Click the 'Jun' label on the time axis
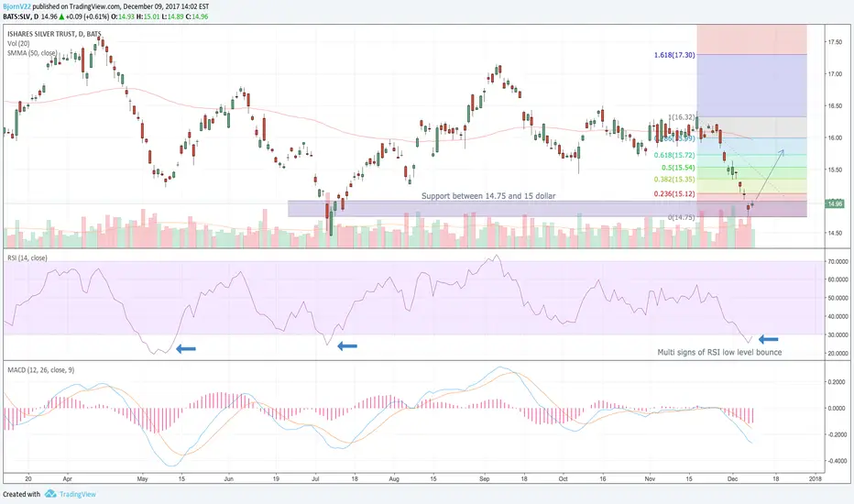 click(229, 479)
